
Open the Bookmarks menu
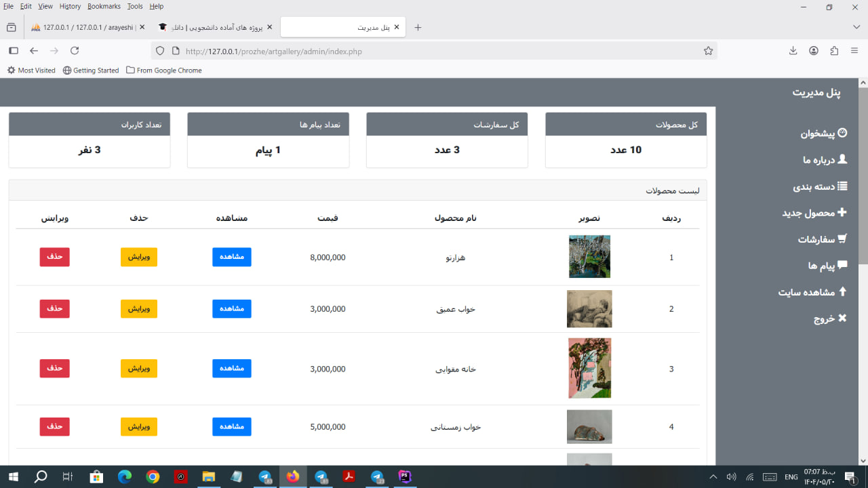[104, 6]
